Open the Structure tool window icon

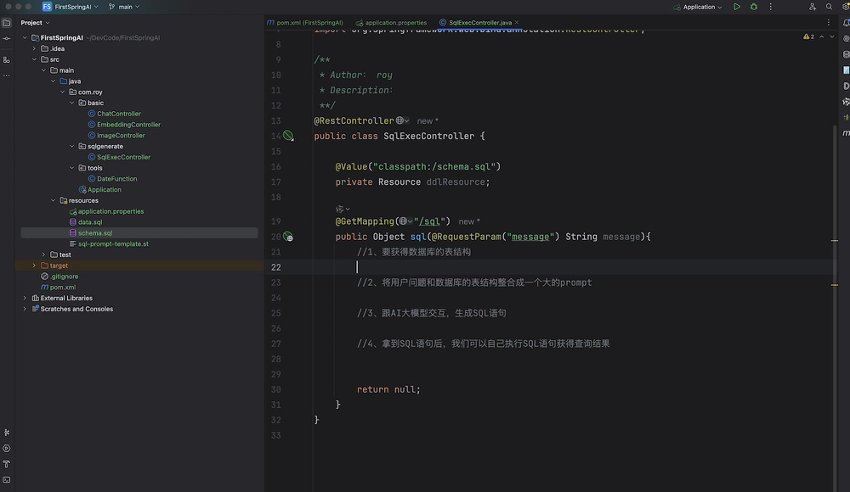7,60
